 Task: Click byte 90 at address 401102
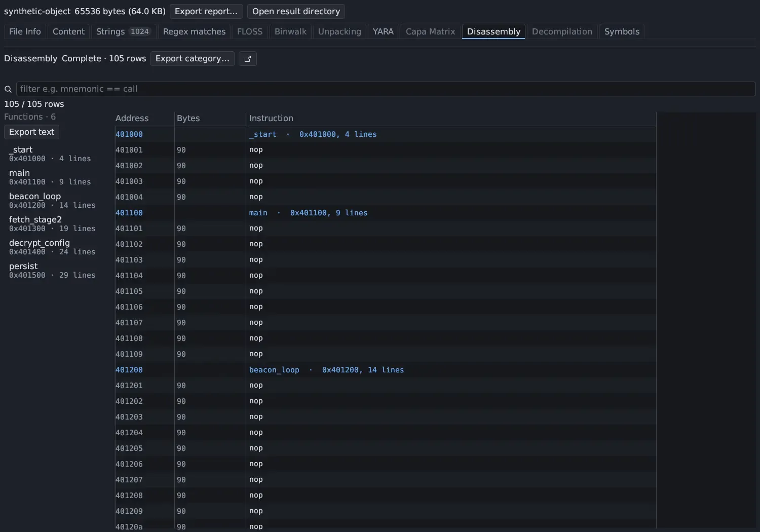[181, 244]
